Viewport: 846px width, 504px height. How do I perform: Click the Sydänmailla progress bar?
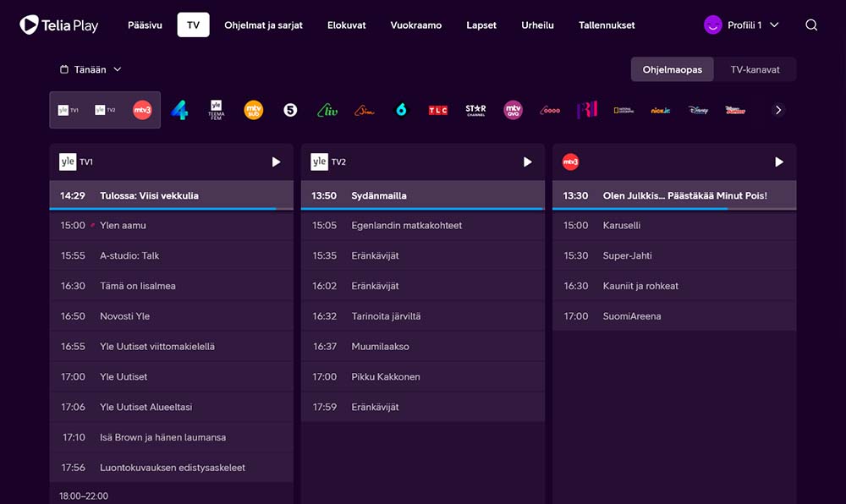click(x=423, y=209)
